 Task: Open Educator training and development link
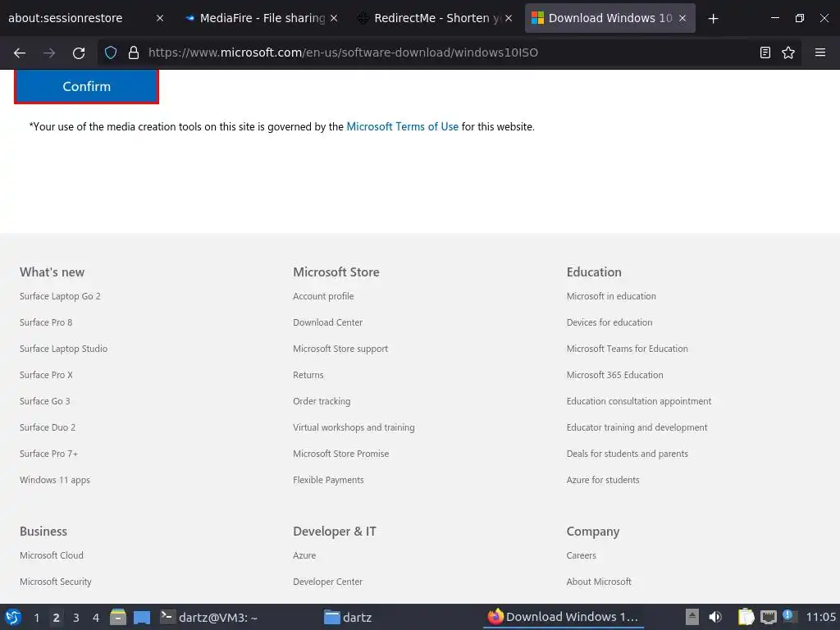point(637,427)
